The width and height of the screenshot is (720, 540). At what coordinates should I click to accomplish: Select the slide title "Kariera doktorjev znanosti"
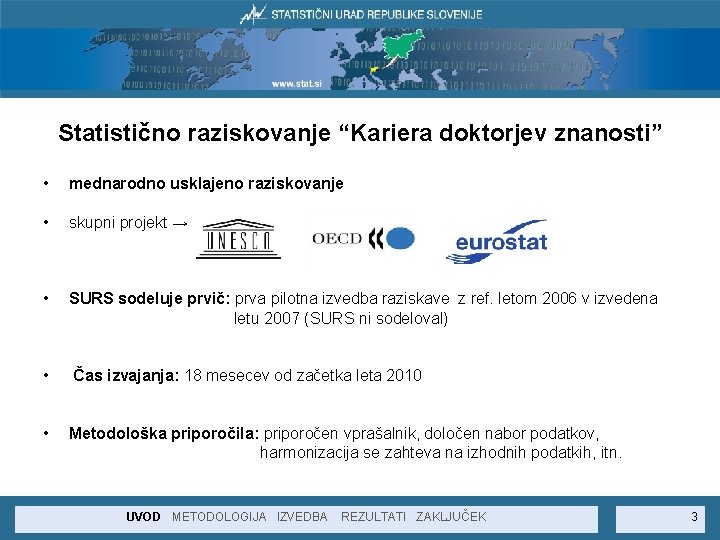[x=360, y=133]
